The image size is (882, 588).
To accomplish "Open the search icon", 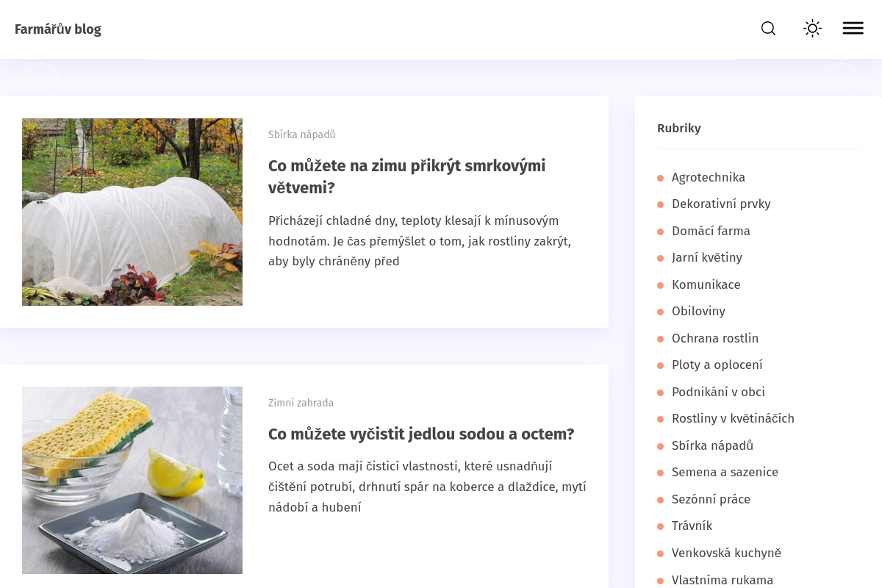I will pos(768,28).
